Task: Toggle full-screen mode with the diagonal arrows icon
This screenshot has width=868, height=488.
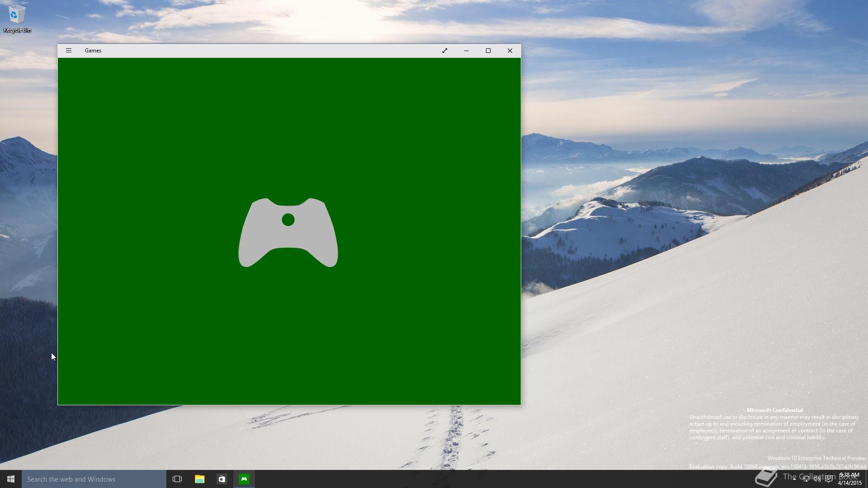Action: 445,51
